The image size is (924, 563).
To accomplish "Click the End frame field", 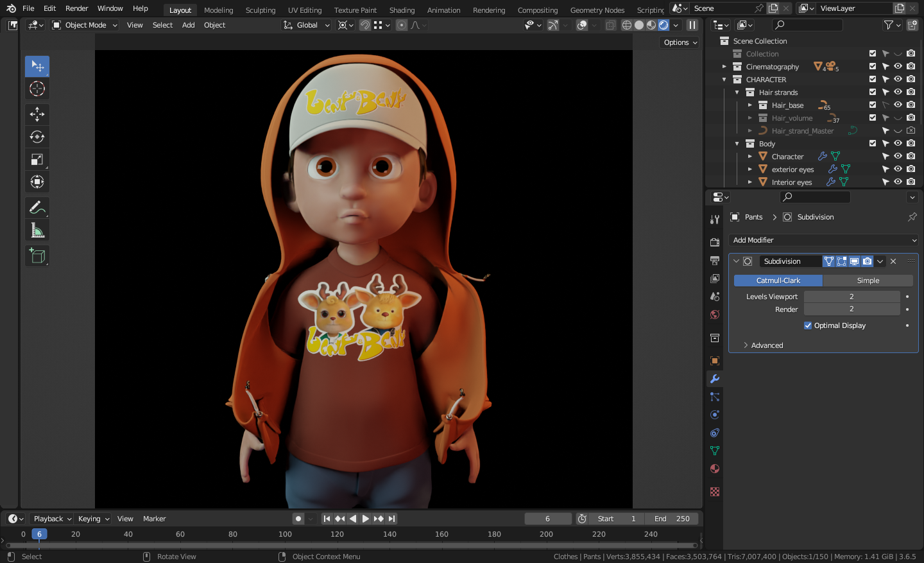I will point(672,519).
